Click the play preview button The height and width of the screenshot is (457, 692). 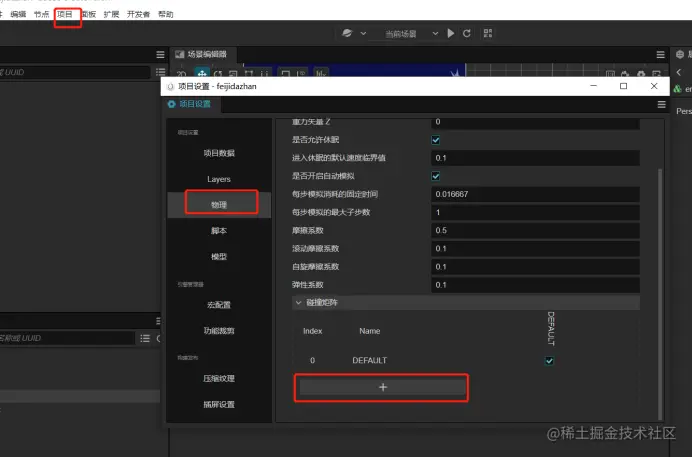coord(451,33)
